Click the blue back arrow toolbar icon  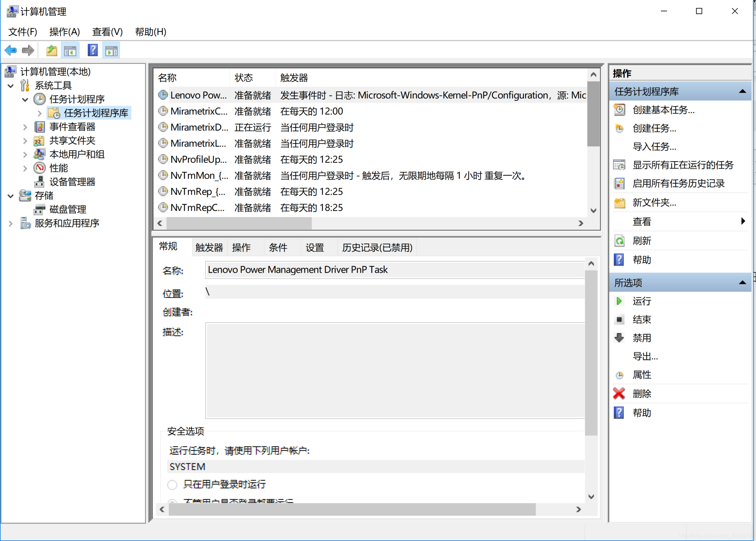[x=11, y=50]
